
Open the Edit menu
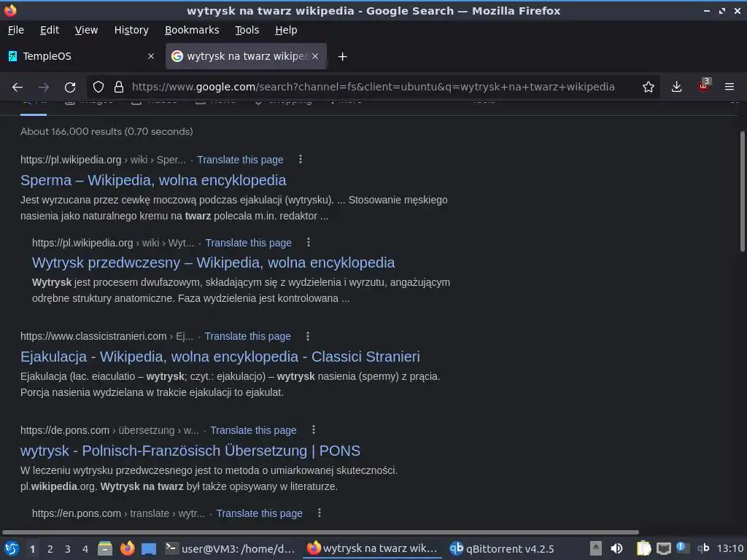50,30
